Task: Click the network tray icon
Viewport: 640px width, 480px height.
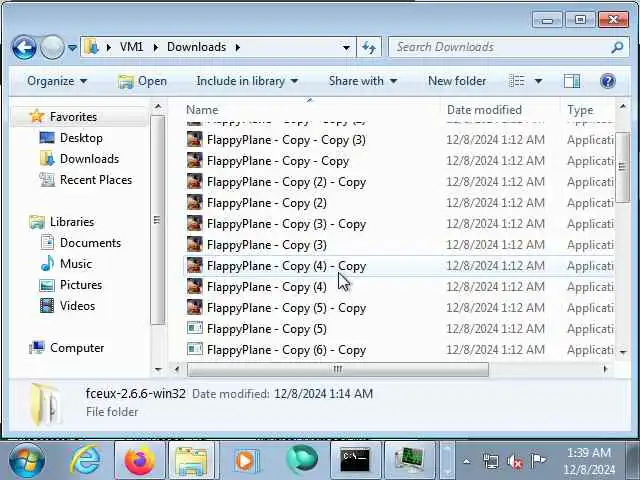Action: coord(490,462)
